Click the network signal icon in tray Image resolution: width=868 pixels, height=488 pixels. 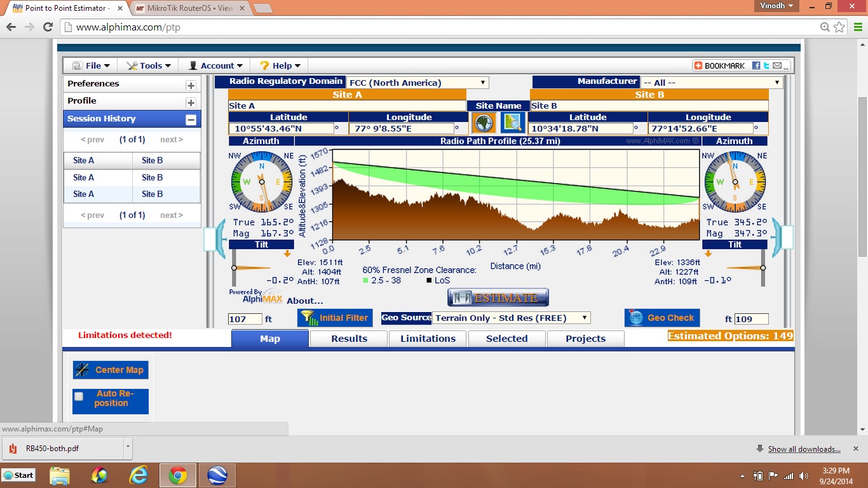(789, 476)
